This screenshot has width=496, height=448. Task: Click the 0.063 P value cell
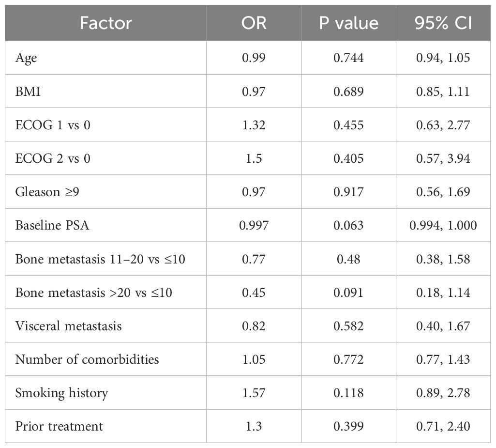[348, 225]
